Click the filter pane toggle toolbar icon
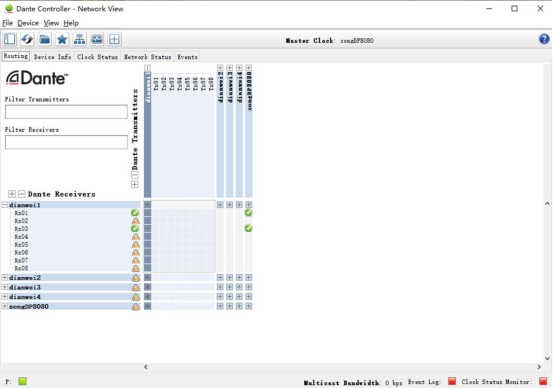The width and height of the screenshot is (553, 388). (10, 39)
